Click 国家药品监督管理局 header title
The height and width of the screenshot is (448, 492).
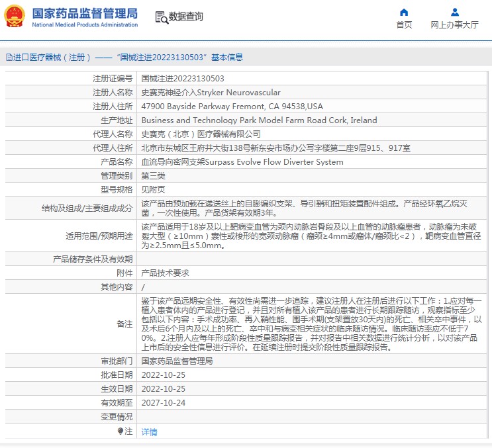tap(85, 13)
